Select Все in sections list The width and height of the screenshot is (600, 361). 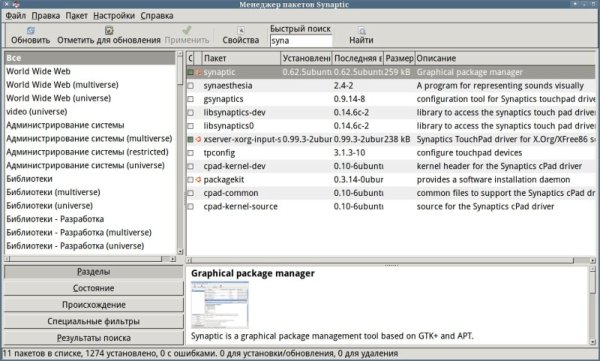(90, 58)
